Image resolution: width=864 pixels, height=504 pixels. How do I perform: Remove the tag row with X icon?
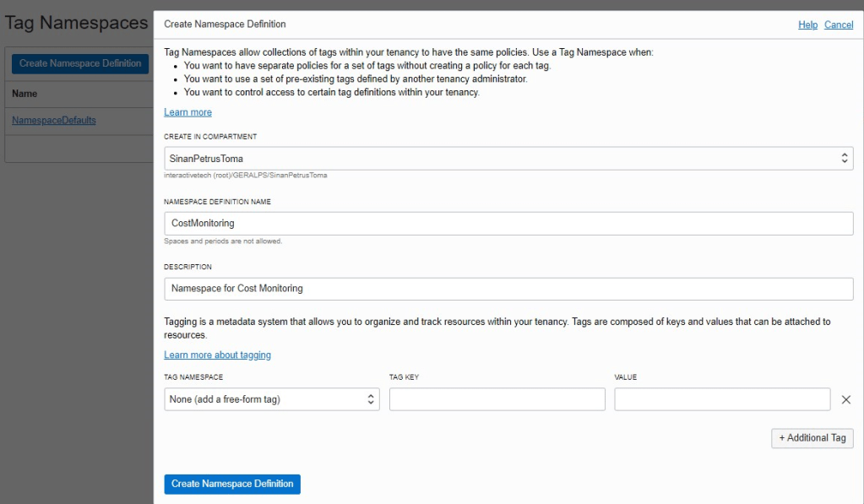click(846, 399)
